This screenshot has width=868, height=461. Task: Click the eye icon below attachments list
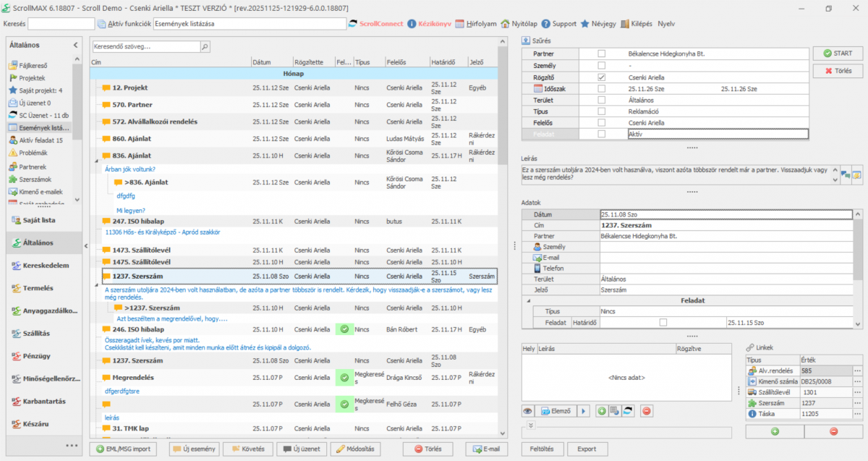[x=528, y=411]
